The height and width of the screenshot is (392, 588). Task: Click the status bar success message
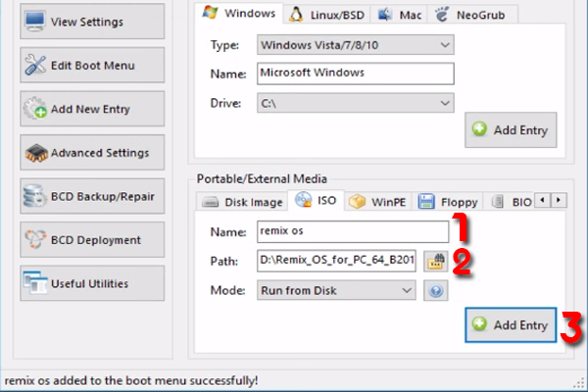[131, 380]
